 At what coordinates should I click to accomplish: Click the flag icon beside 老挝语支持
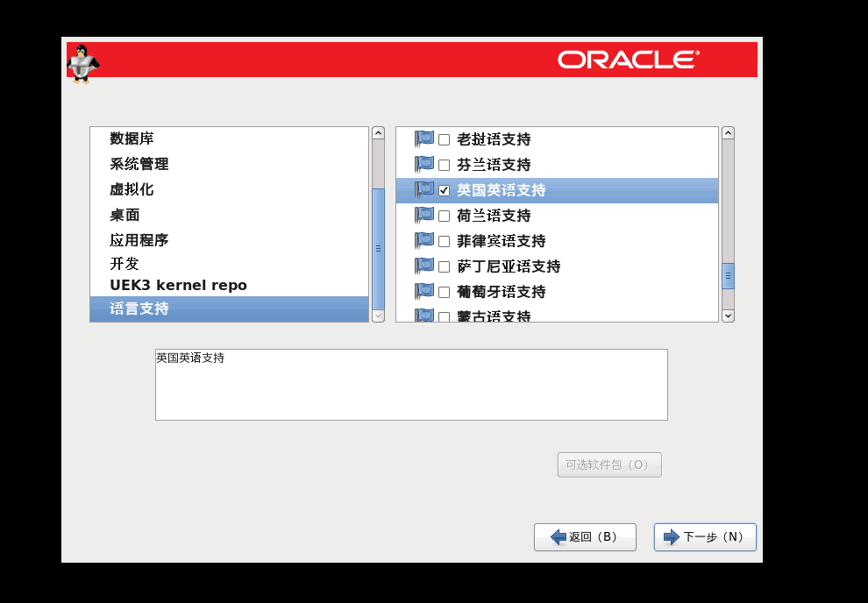[x=424, y=138]
